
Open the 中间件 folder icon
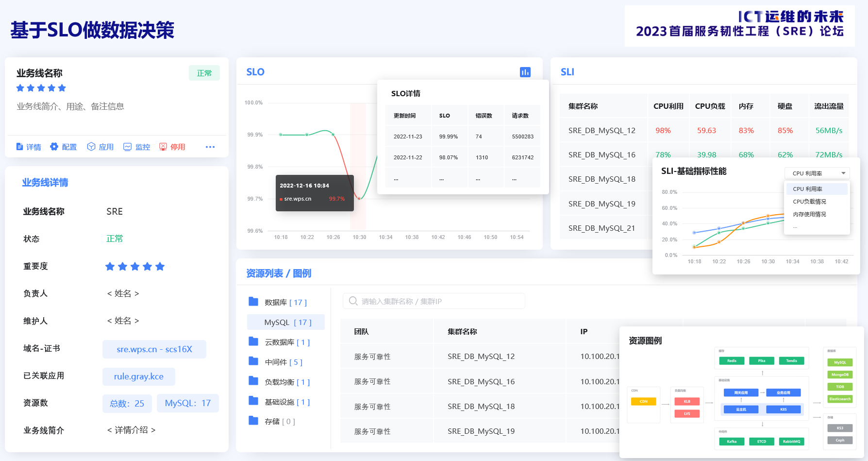coord(253,361)
